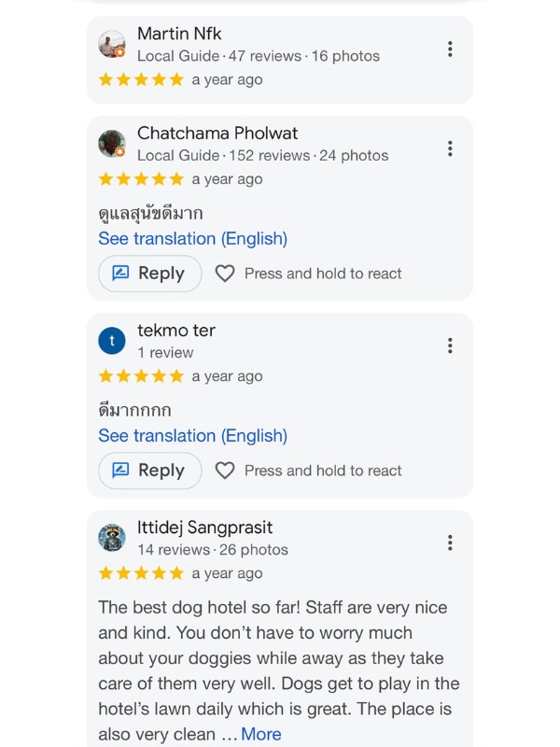Open Martin Nfk reviewer name
The width and height of the screenshot is (560, 747).
(179, 34)
